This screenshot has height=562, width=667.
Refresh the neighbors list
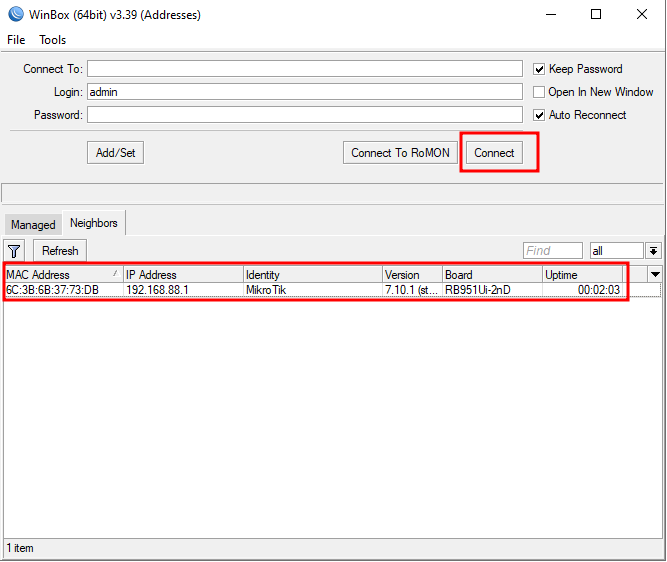click(x=60, y=251)
